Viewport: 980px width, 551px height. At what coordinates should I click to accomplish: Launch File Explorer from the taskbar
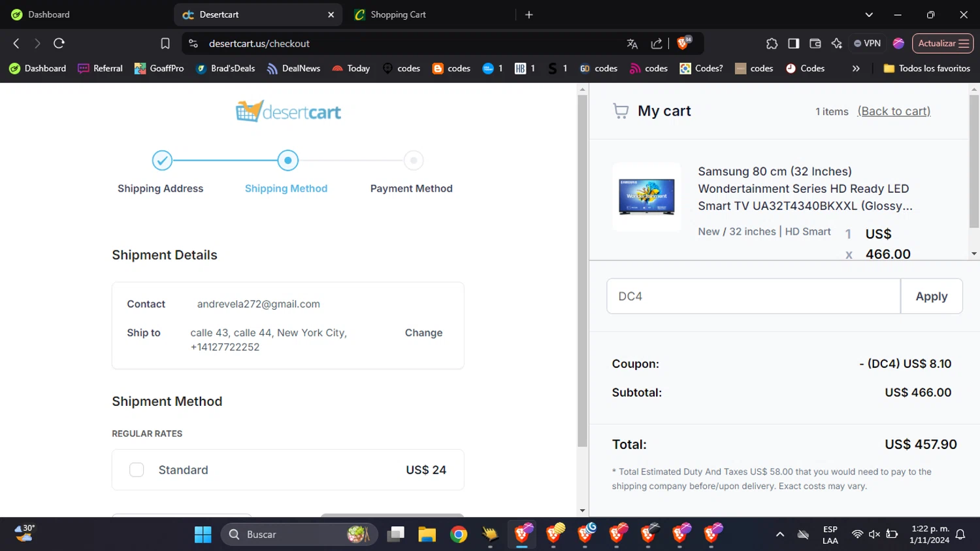[427, 535]
